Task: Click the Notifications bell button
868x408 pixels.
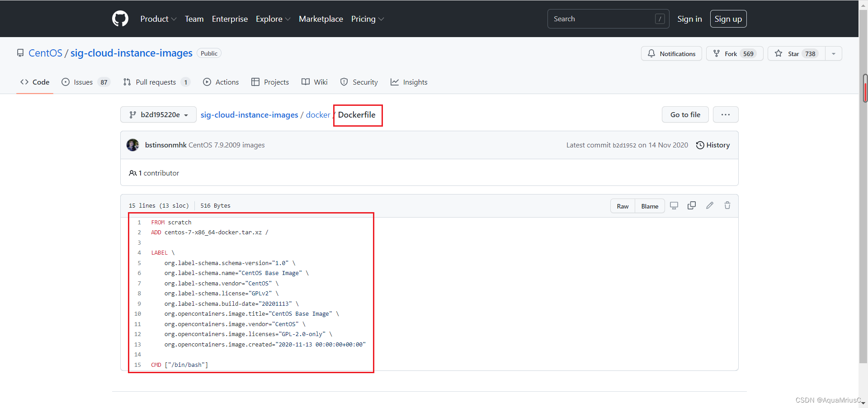Action: [x=671, y=53]
